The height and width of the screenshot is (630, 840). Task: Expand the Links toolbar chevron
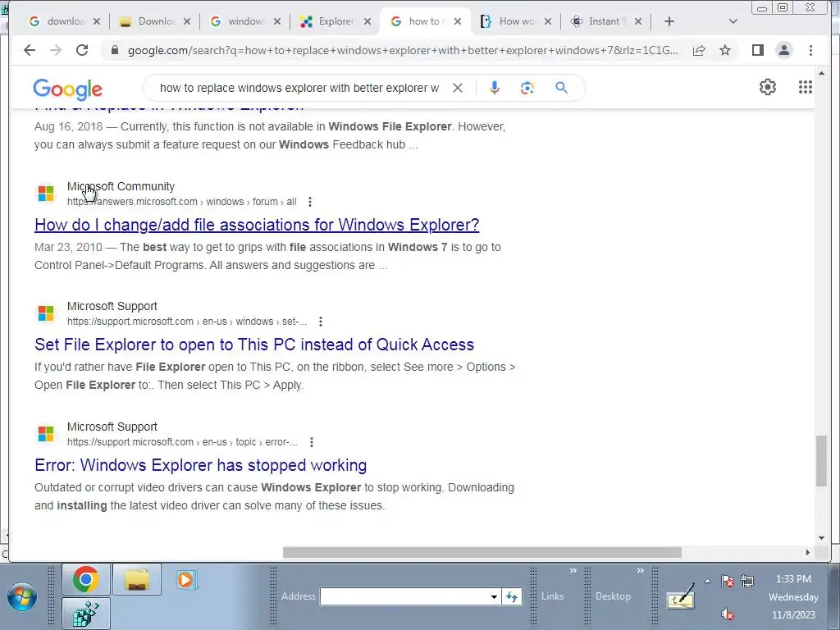(573, 571)
